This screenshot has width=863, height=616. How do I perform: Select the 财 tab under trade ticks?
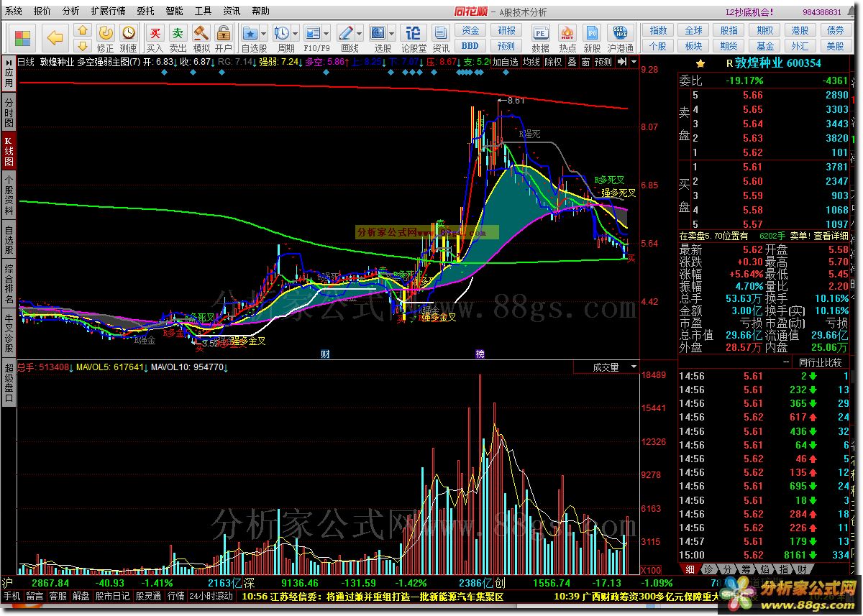pos(800,569)
